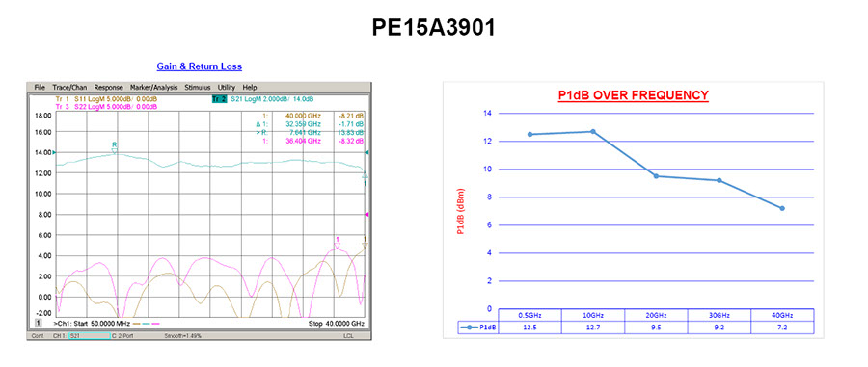Click the -8.21 dB marker value

[351, 116]
